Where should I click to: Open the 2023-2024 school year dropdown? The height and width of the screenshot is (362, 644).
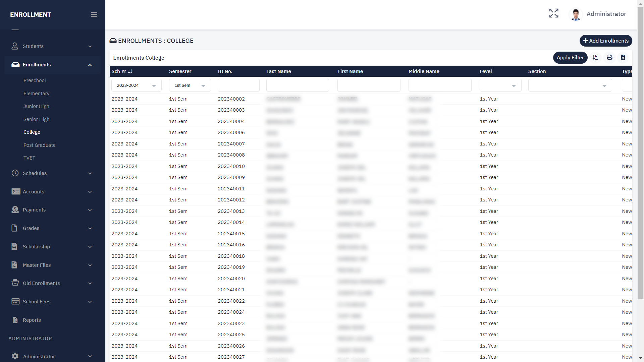point(137,85)
